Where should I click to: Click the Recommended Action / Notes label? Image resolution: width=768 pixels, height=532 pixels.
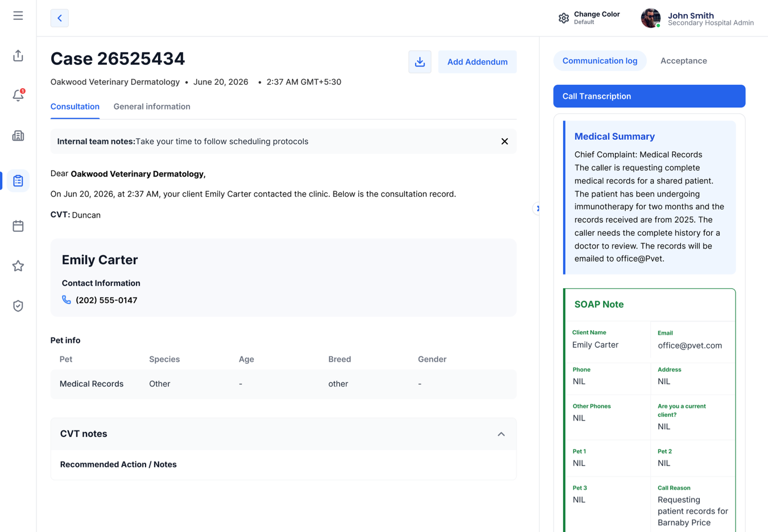(x=118, y=464)
